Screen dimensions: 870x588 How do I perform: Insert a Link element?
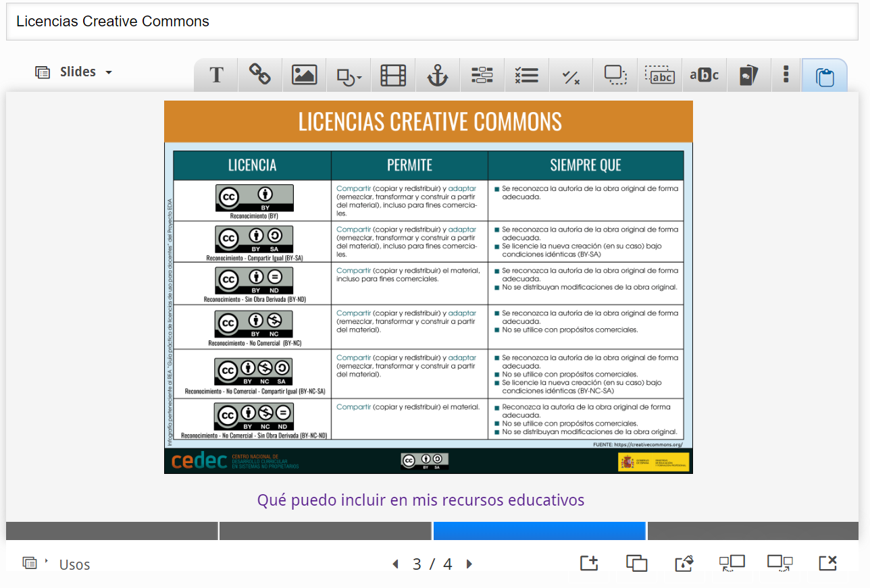pos(260,75)
